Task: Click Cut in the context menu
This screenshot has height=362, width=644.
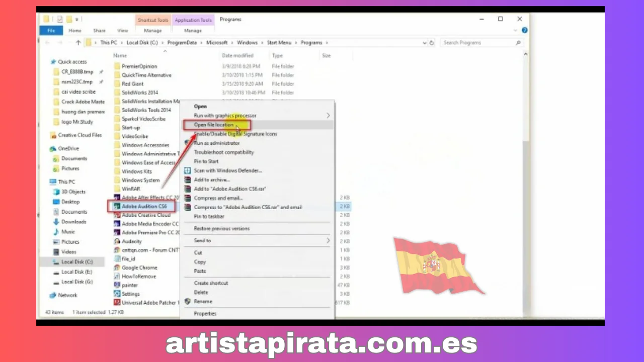Action: pyautogui.click(x=198, y=252)
